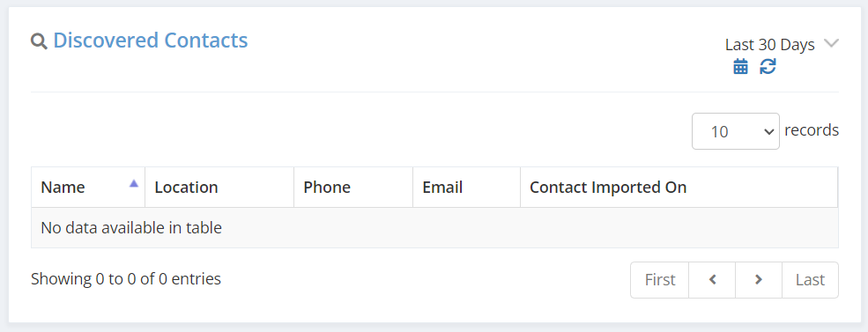
Task: Expand the Last 30 Days chevron
Action: pos(831,43)
